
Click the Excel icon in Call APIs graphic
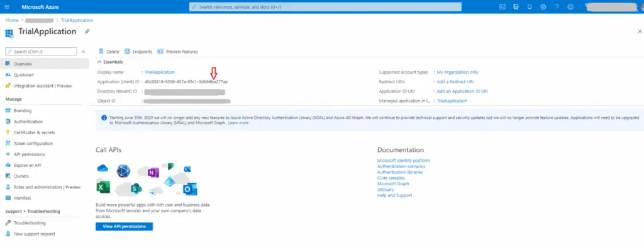103,187
